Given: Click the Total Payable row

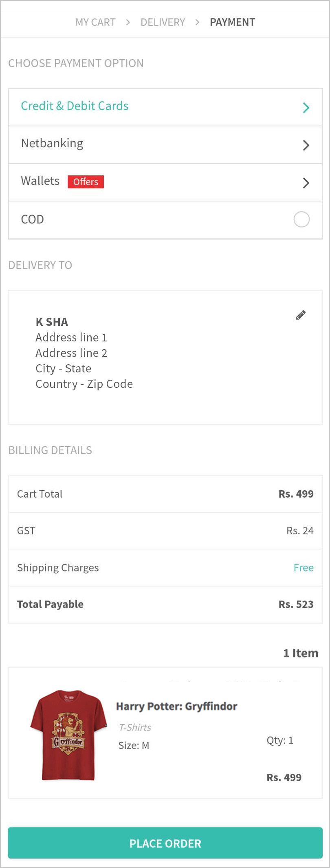Looking at the screenshot, I should coord(165,604).
